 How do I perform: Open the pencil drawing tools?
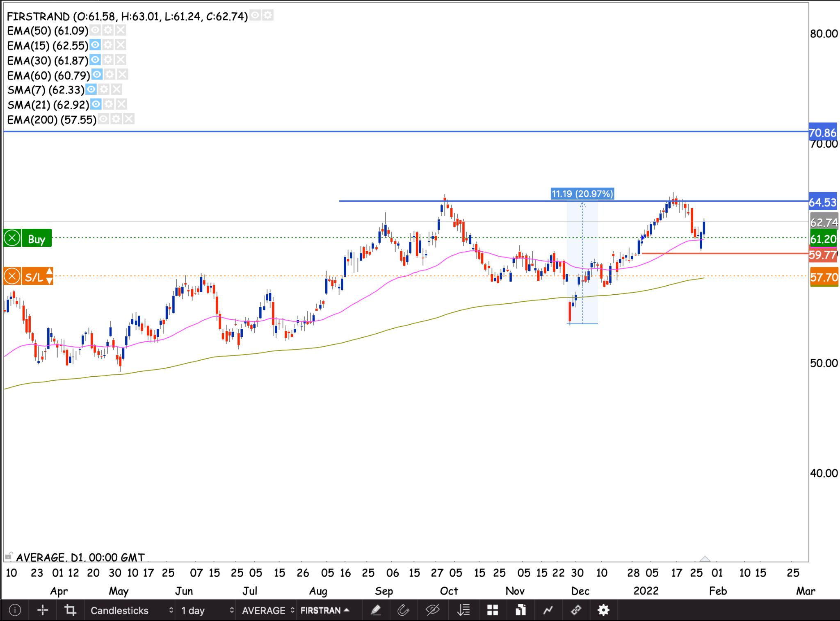tap(376, 610)
